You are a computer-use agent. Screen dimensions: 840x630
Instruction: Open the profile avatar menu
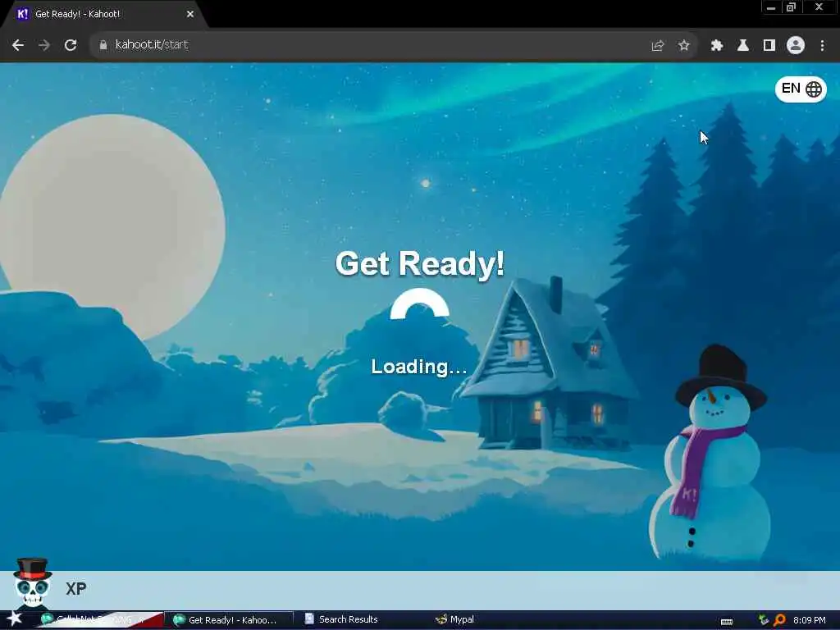(796, 46)
